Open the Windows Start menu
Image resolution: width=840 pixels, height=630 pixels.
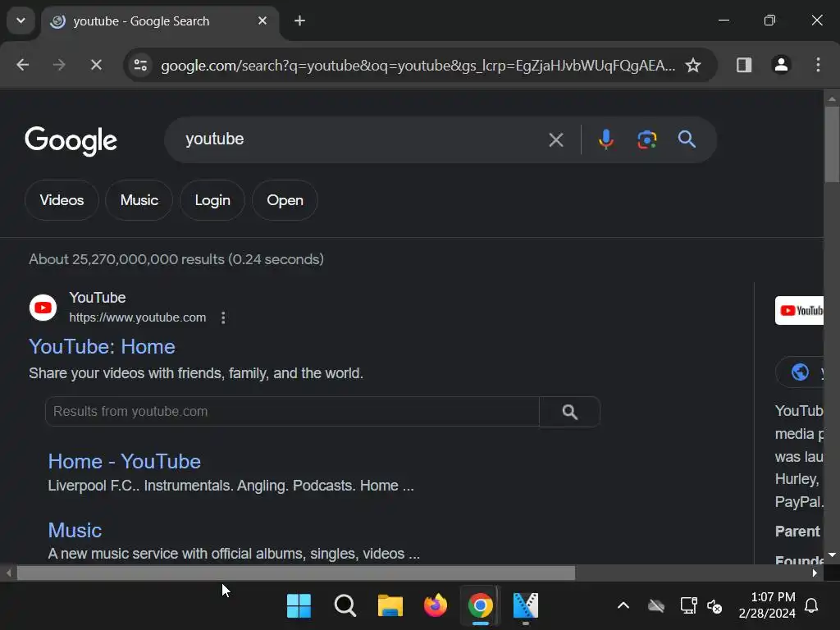pos(299,606)
